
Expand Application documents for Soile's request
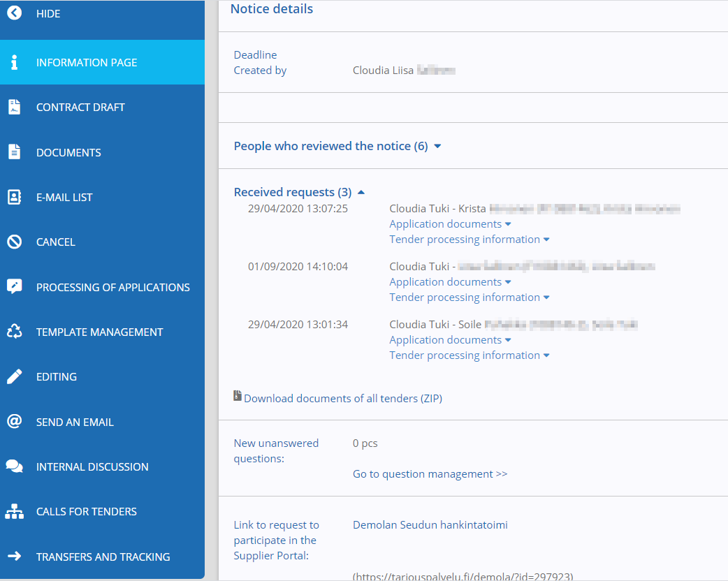[x=450, y=340]
